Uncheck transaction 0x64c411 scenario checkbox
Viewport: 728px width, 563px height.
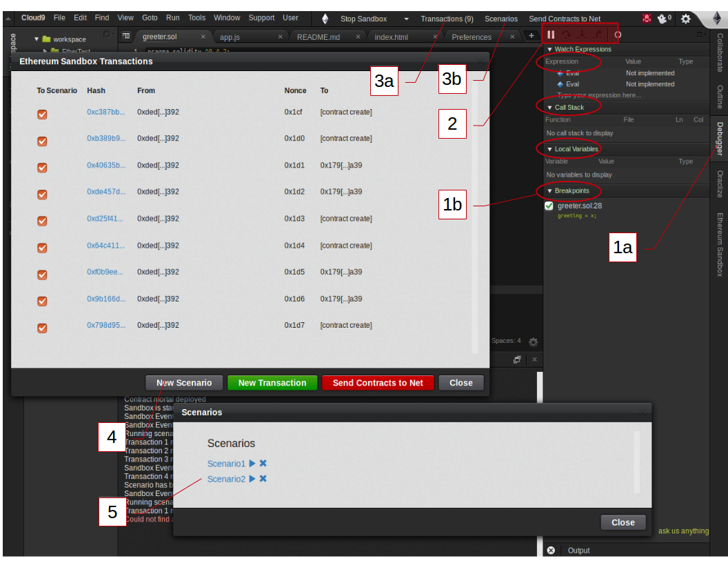(42, 248)
